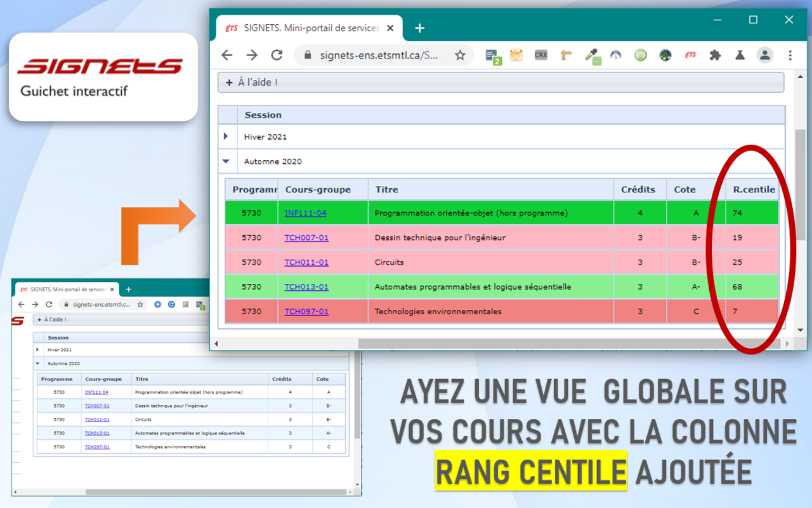Click the blue circle extension icon in the small window
Image resolution: width=812 pixels, height=508 pixels.
158,305
